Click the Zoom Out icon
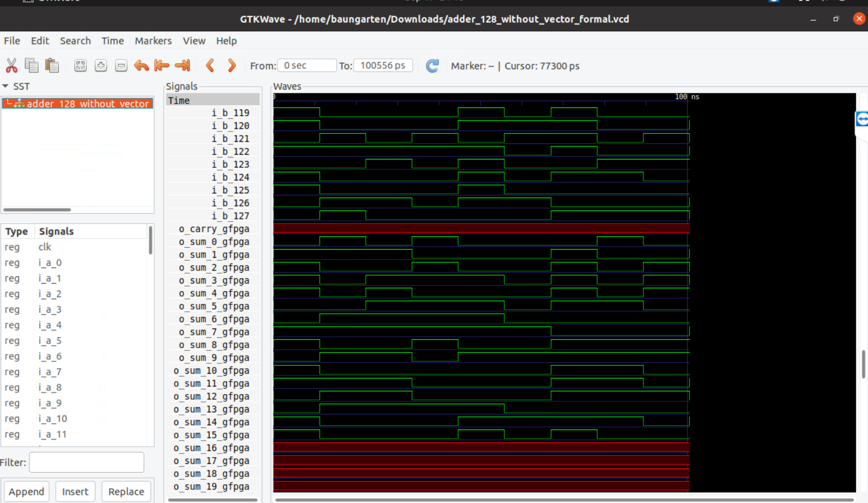The width and height of the screenshot is (868, 503). (121, 66)
